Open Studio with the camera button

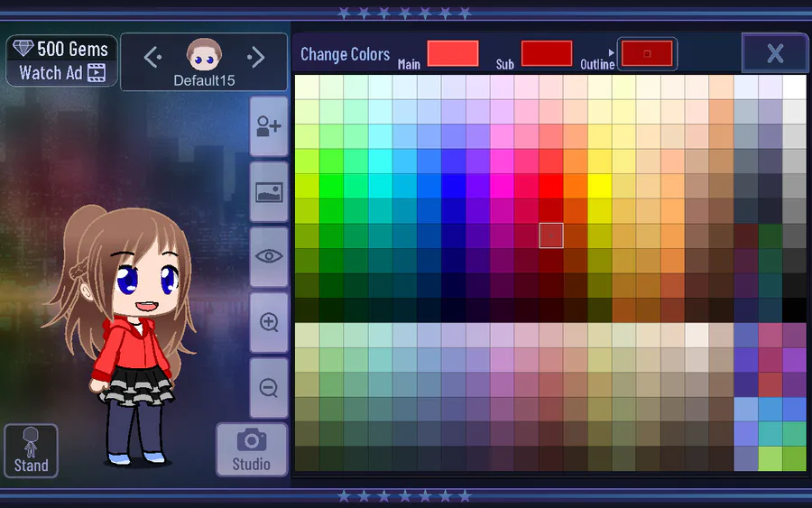coord(252,449)
